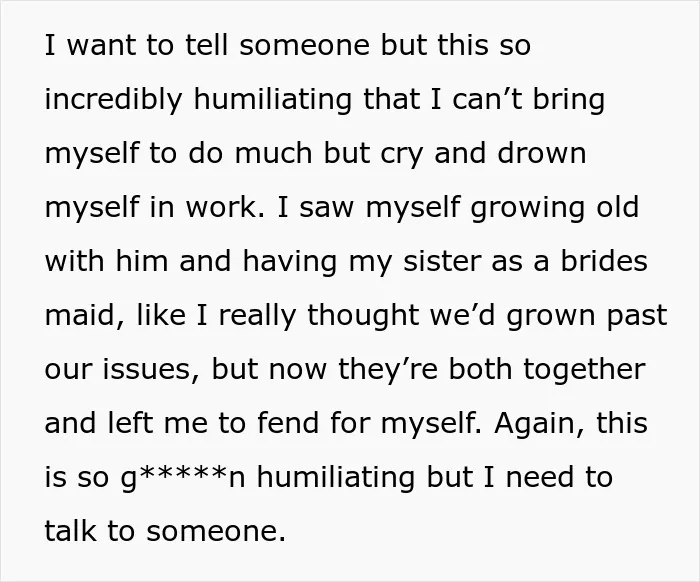Click the word "incredibly" in the paragraph
Screen dimensions: 700x582
(x=113, y=100)
